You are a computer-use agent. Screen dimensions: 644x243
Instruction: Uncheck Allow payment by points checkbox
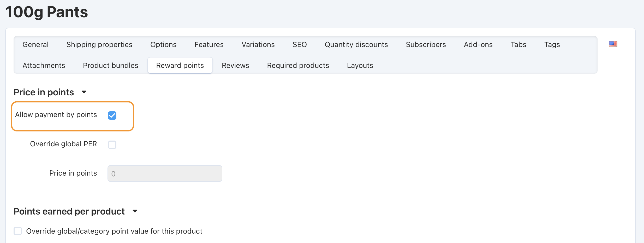coord(112,115)
